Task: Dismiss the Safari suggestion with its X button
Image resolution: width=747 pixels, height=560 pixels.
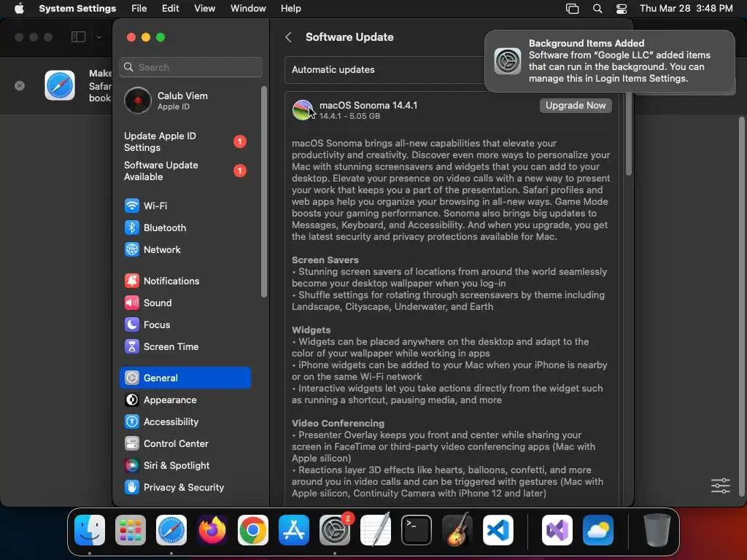Action: click(20, 85)
